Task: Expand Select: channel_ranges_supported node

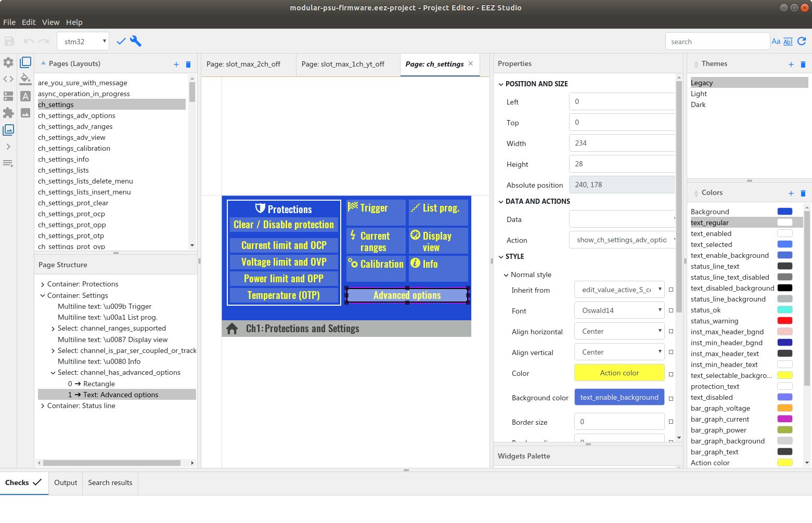Action: (53, 329)
